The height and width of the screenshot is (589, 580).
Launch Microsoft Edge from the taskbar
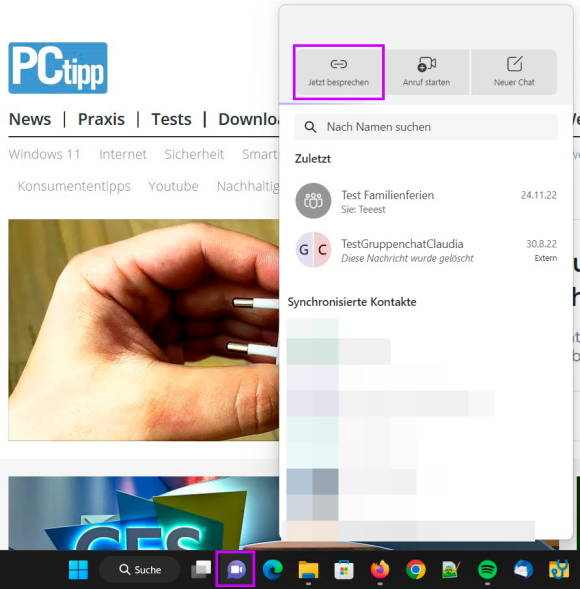tap(273, 569)
